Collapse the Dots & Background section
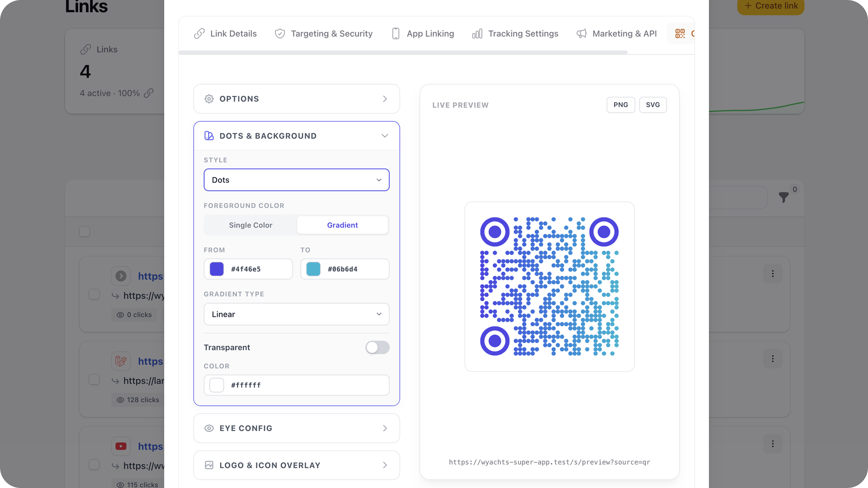This screenshot has height=488, width=868. tap(385, 136)
